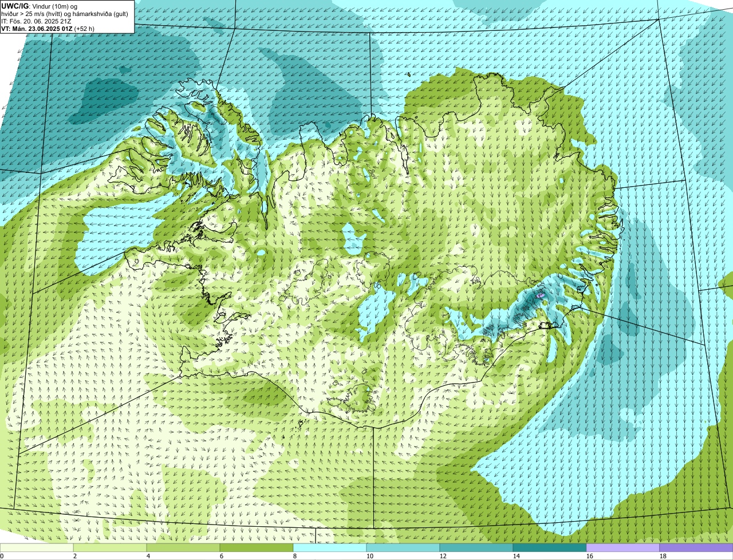Click the 8–10 m/s pale cyan legend swatch
The height and width of the screenshot is (560, 733).
coord(330,547)
